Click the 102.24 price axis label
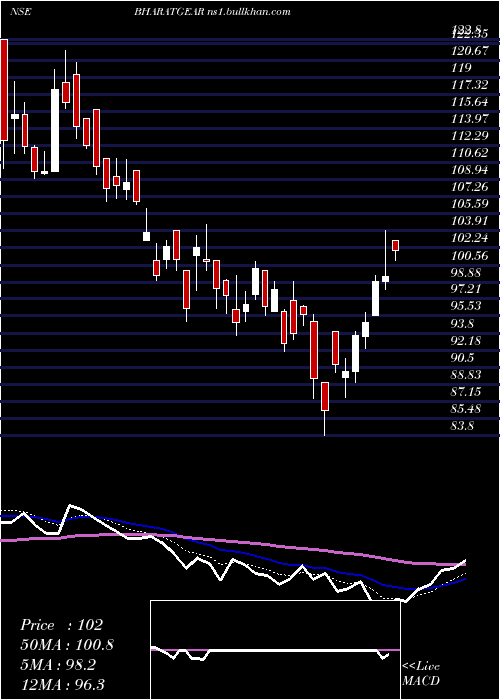 point(469,238)
